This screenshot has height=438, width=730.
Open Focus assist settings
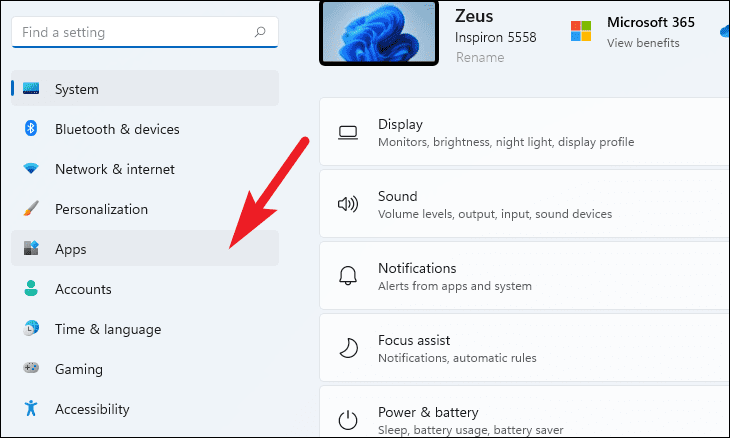(x=524, y=348)
